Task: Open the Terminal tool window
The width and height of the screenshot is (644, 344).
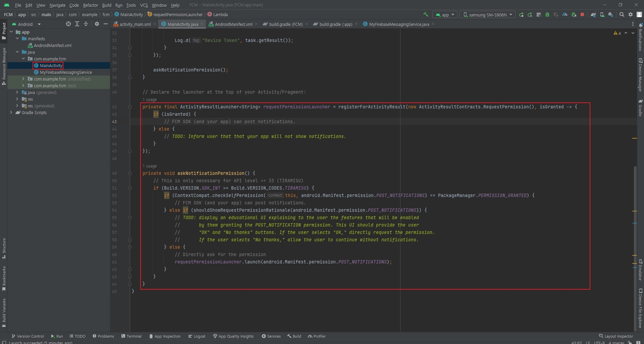Action: [131, 336]
